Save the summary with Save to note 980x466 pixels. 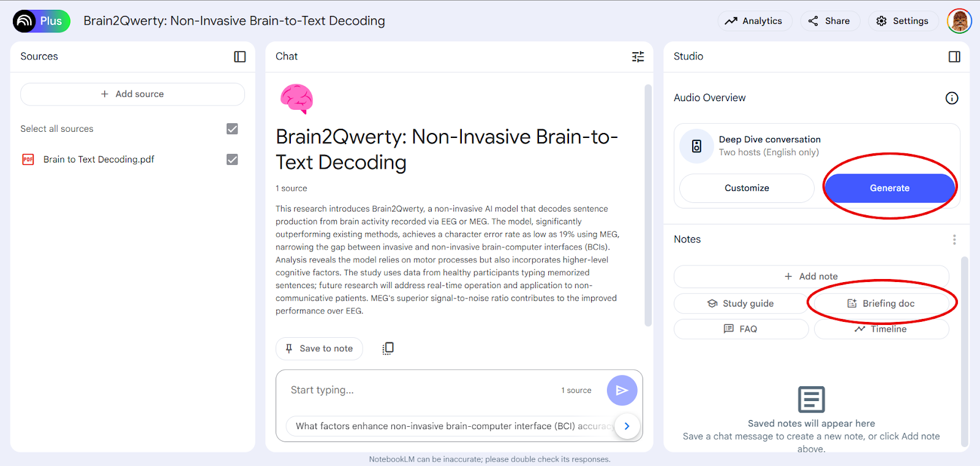pyautogui.click(x=319, y=348)
